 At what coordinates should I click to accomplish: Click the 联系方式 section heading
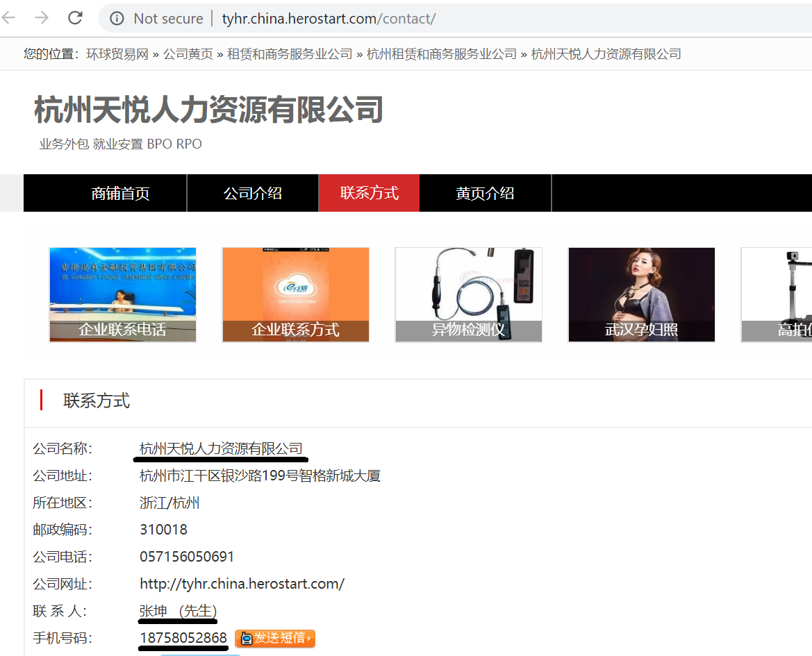pyautogui.click(x=97, y=401)
